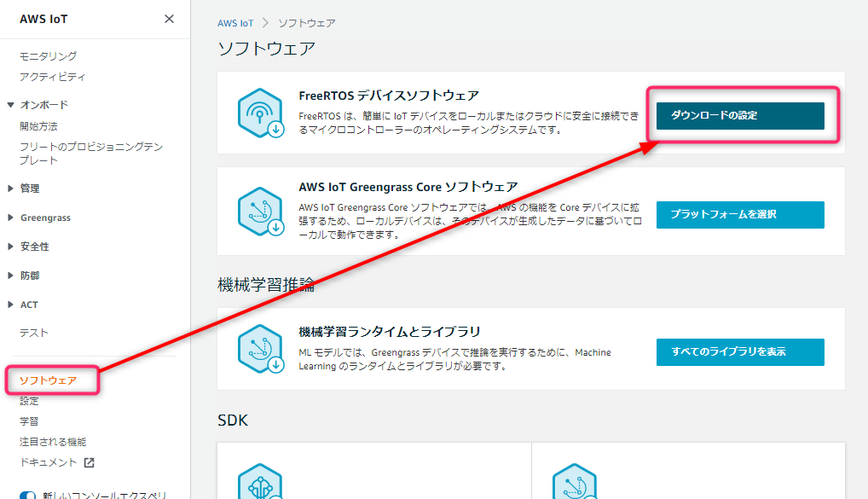Open ドキュメント in the sidebar

[48, 462]
